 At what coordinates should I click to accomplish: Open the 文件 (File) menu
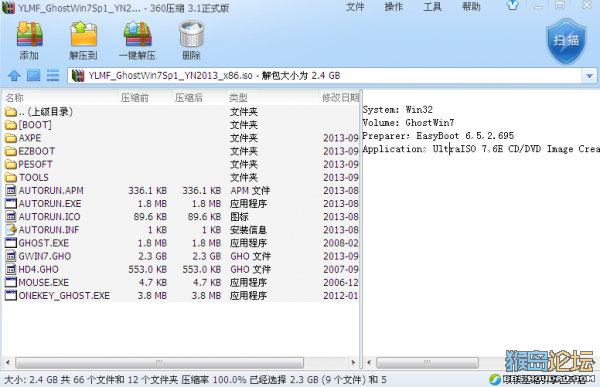[355, 7]
